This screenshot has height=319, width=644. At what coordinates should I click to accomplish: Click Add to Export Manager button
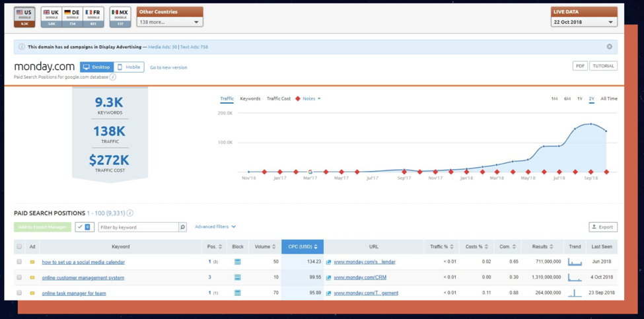pyautogui.click(x=42, y=227)
